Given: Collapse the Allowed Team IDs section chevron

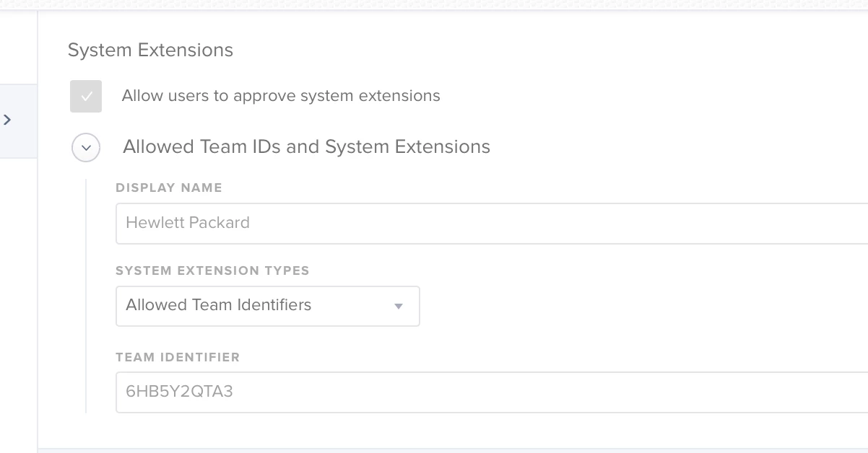Looking at the screenshot, I should [x=86, y=147].
